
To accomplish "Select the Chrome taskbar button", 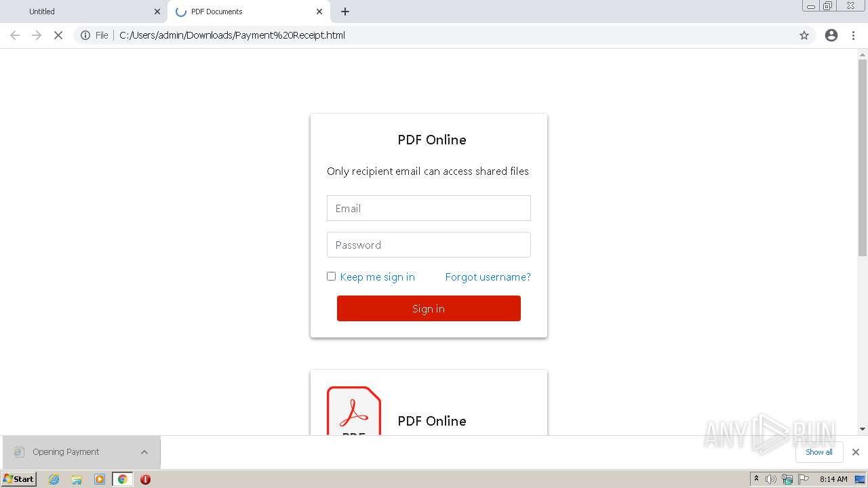I will [122, 479].
